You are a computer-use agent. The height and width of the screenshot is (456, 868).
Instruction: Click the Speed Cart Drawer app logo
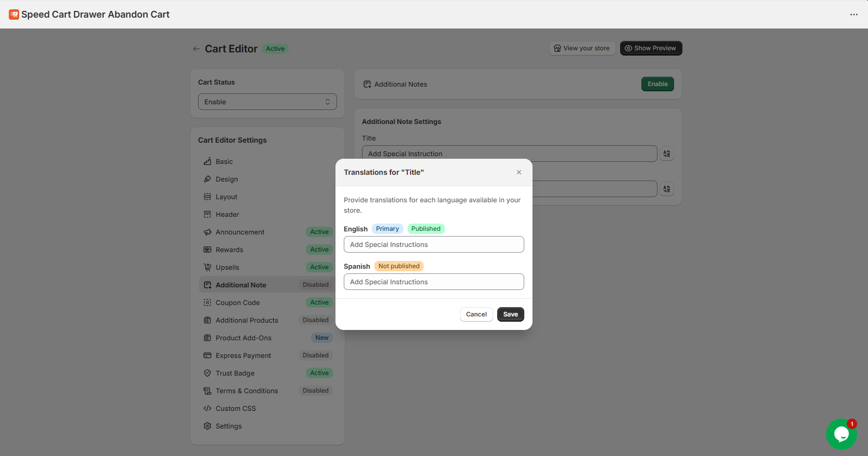14,15
